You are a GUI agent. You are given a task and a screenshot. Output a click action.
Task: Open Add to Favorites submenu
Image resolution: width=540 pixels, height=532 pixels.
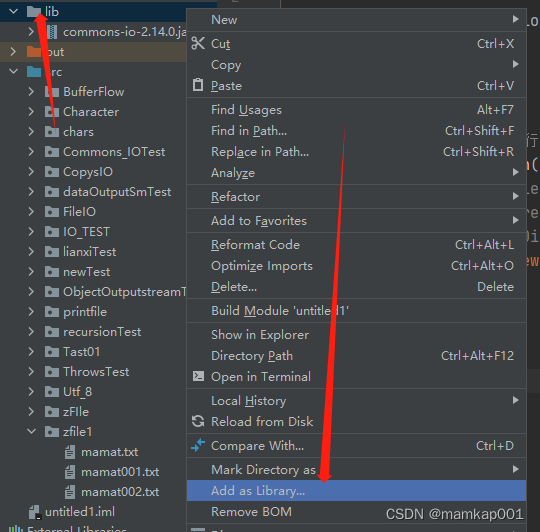coord(356,220)
